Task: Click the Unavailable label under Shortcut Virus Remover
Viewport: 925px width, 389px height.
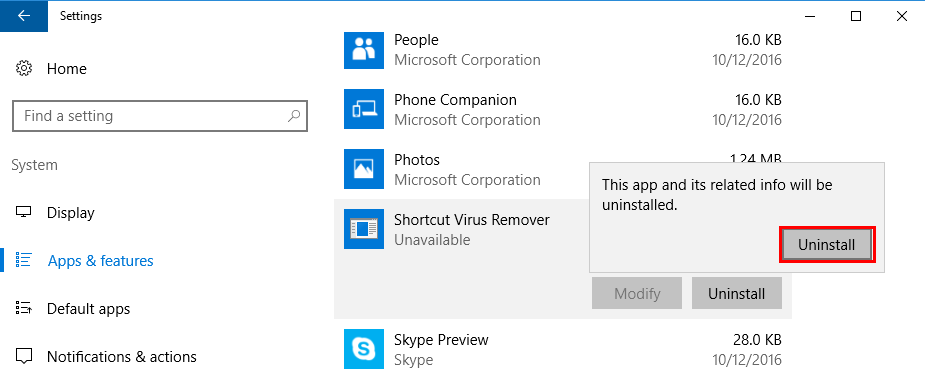Action: [x=432, y=240]
